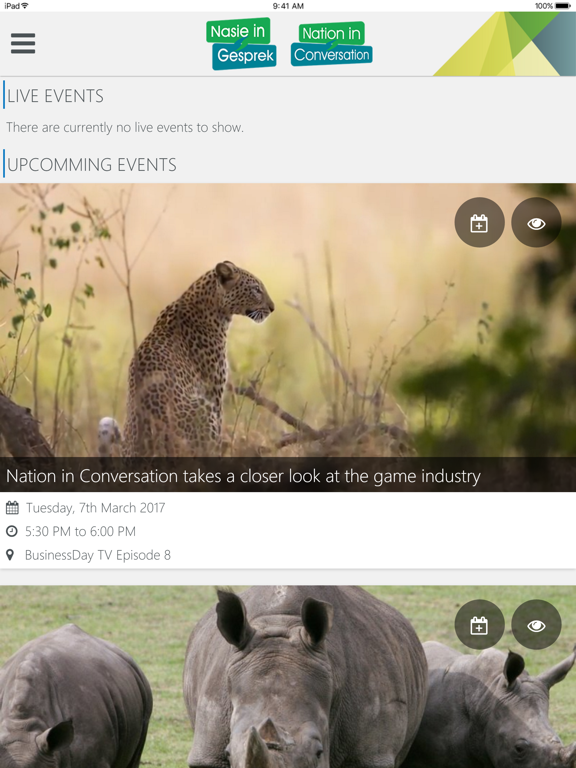Click the location pin icon beside BusinessDay TV
The height and width of the screenshot is (768, 576).
coord(10,555)
